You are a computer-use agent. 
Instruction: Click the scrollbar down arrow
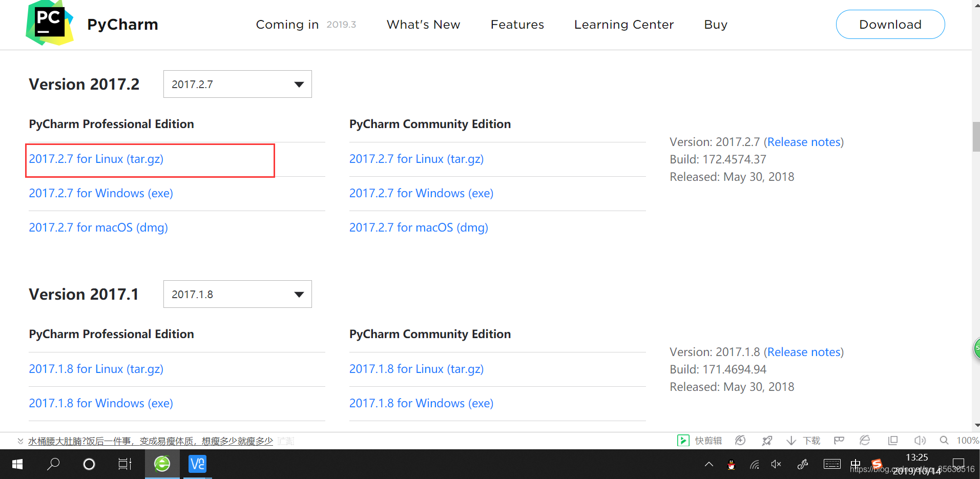pyautogui.click(x=976, y=425)
